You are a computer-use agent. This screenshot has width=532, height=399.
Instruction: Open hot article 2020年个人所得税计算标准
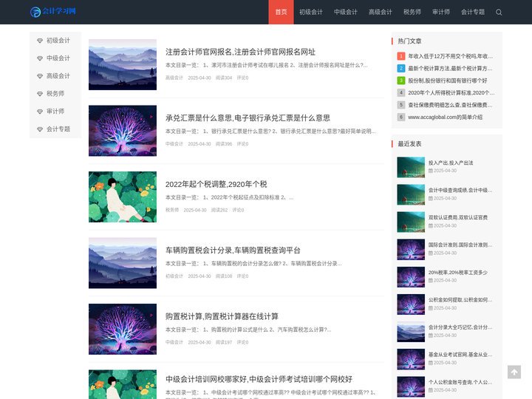click(451, 92)
